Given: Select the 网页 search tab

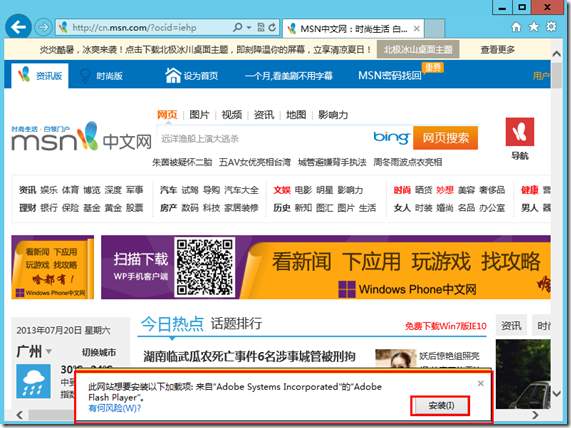Looking at the screenshot, I should 167,115.
